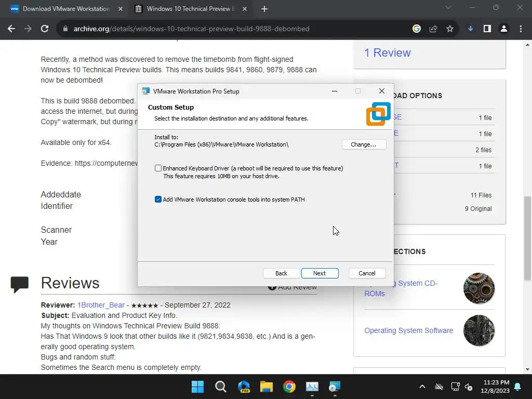Click the page vertical scrollbar thumb
Screen dimensions: 532x399
tap(527, 238)
